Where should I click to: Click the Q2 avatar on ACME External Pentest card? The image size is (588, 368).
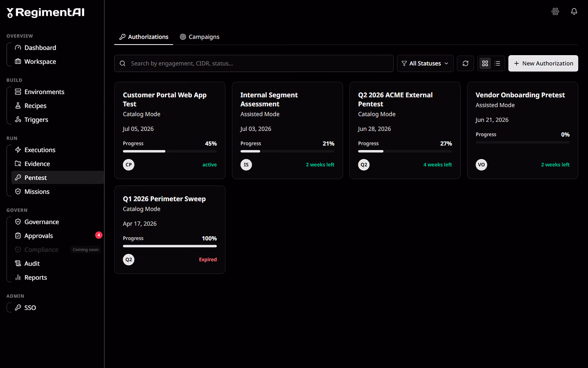(x=364, y=164)
